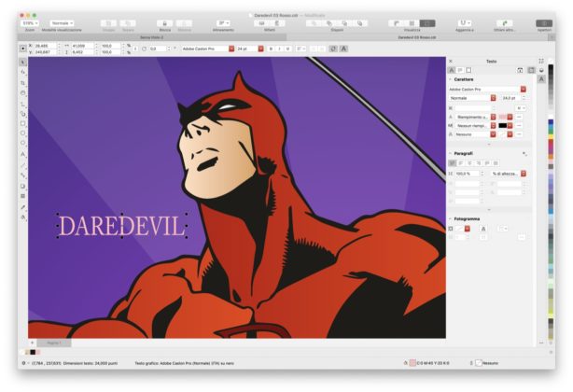Click the edit text 'A' icon in the property bar
The height and width of the screenshot is (392, 573).
(x=343, y=49)
